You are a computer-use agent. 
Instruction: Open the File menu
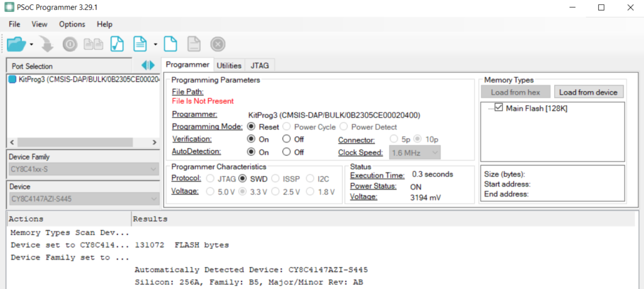click(14, 25)
